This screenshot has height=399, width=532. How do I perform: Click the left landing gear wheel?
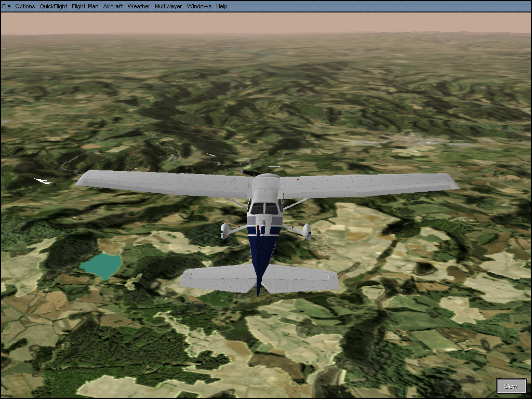click(224, 231)
